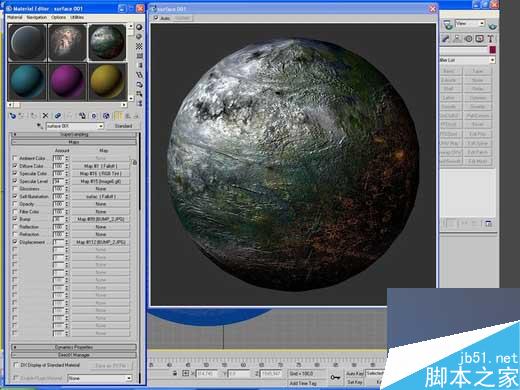
Task: Toggle the Backlight icon in the side toolbar
Action: [139, 37]
